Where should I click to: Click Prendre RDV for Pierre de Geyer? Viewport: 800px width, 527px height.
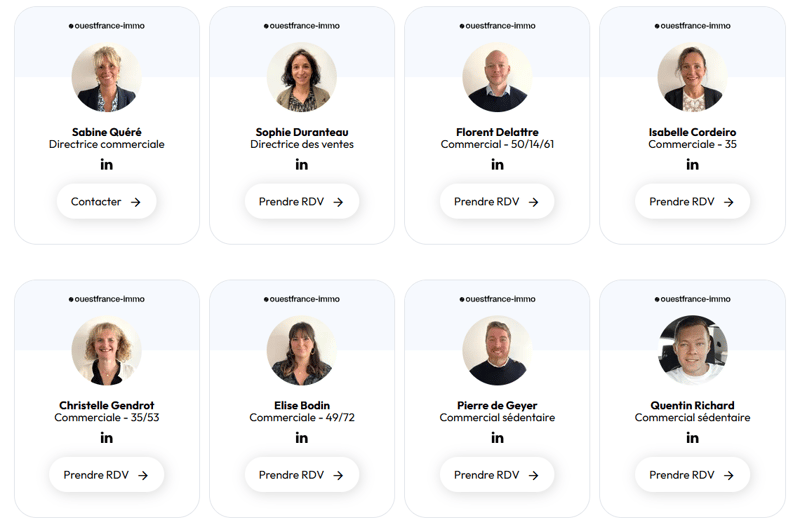pos(497,475)
